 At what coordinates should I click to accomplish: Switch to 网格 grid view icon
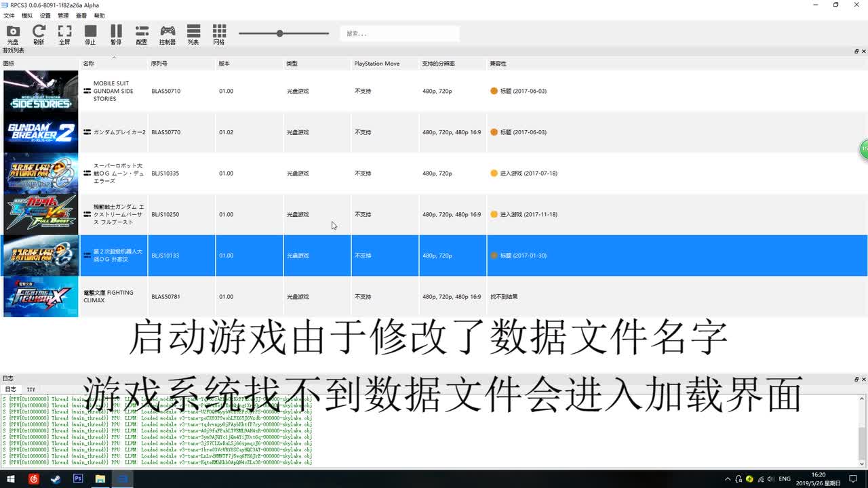[219, 35]
